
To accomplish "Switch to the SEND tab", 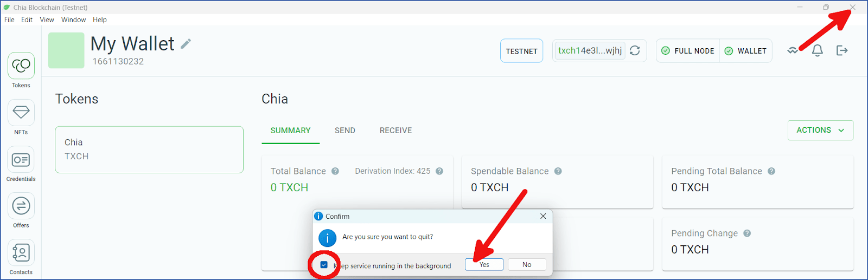I will pos(344,131).
